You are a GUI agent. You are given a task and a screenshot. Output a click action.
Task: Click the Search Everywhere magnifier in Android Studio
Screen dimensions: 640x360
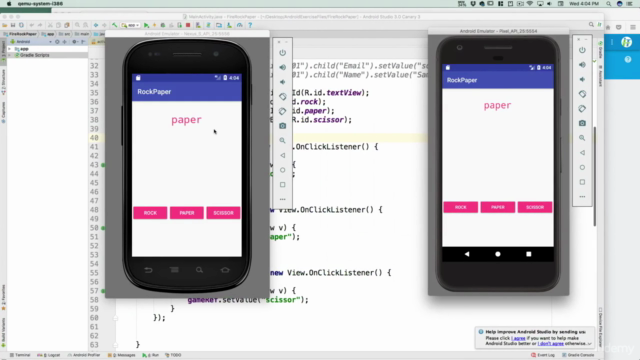[591, 25]
